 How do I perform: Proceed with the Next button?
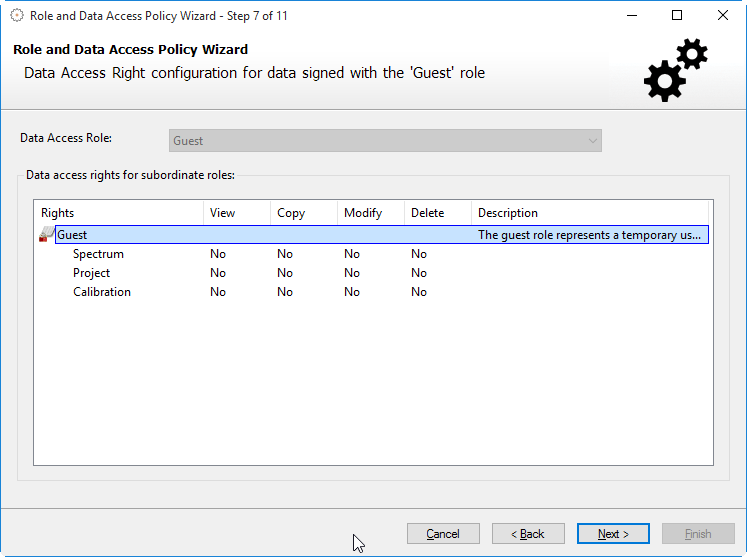613,534
